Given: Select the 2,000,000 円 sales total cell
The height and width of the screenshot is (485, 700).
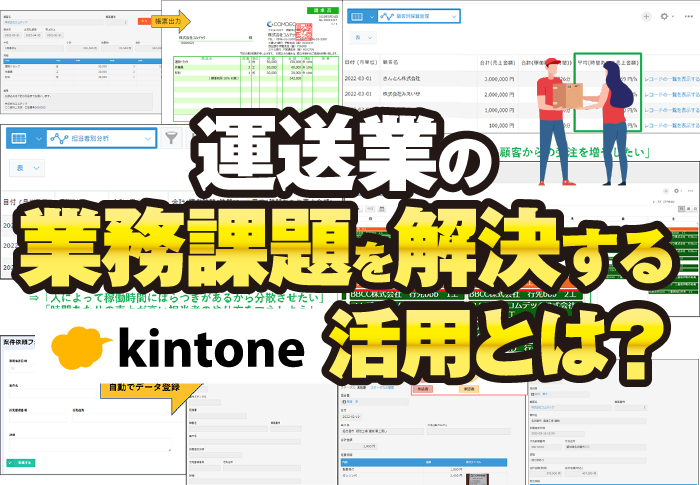Looking at the screenshot, I should [499, 95].
